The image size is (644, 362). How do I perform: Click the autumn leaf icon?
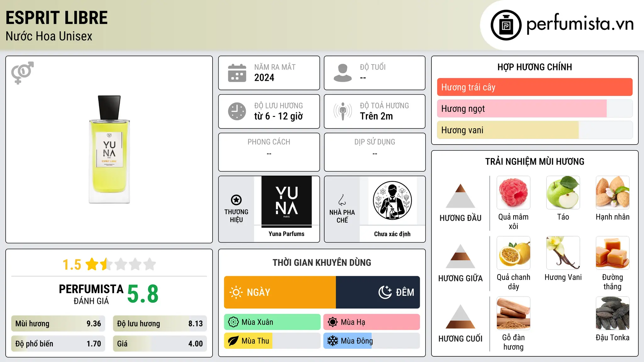coord(233,341)
